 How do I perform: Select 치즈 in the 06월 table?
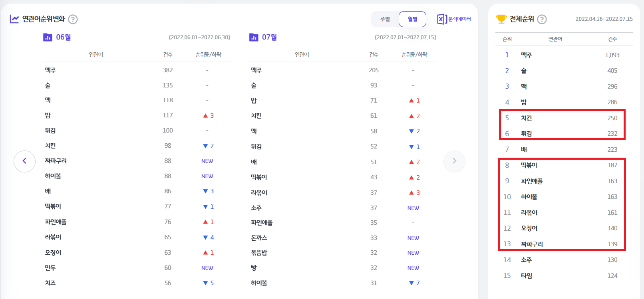[50, 283]
